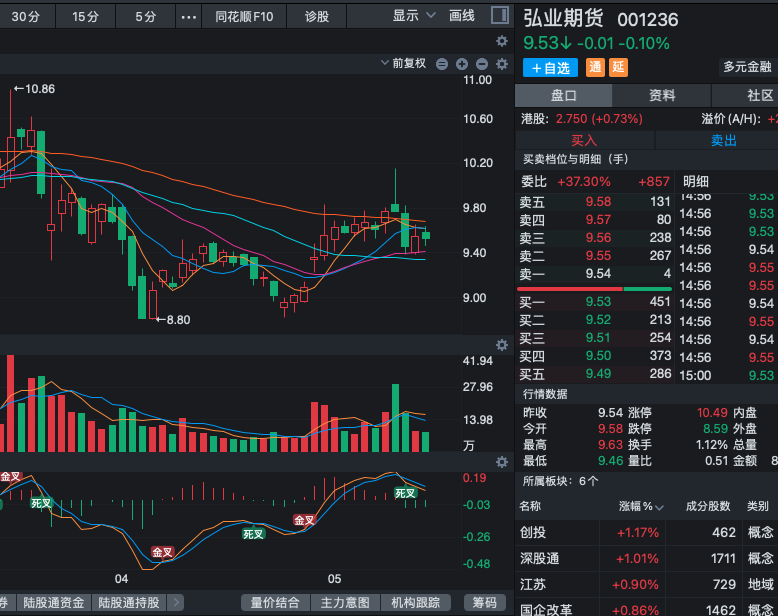Click the 委比 +37.30% value
Viewport: 778px width, 616px height.
pyautogui.click(x=584, y=182)
